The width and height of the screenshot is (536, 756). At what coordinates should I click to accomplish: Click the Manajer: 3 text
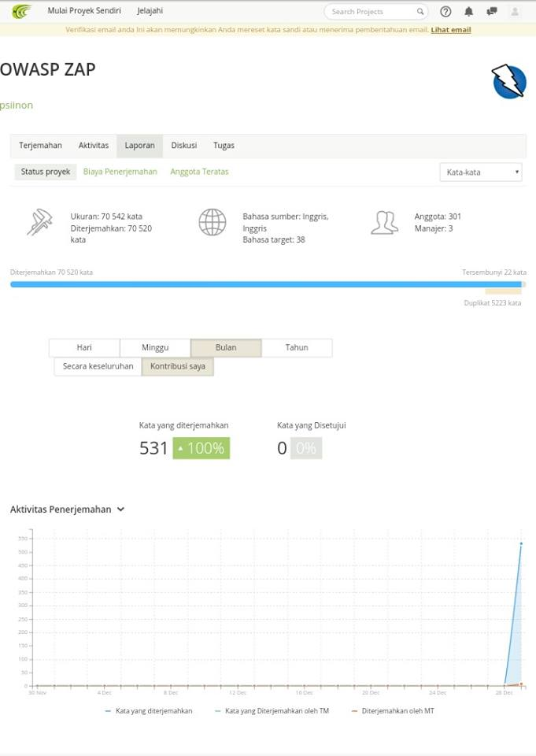[x=434, y=228]
